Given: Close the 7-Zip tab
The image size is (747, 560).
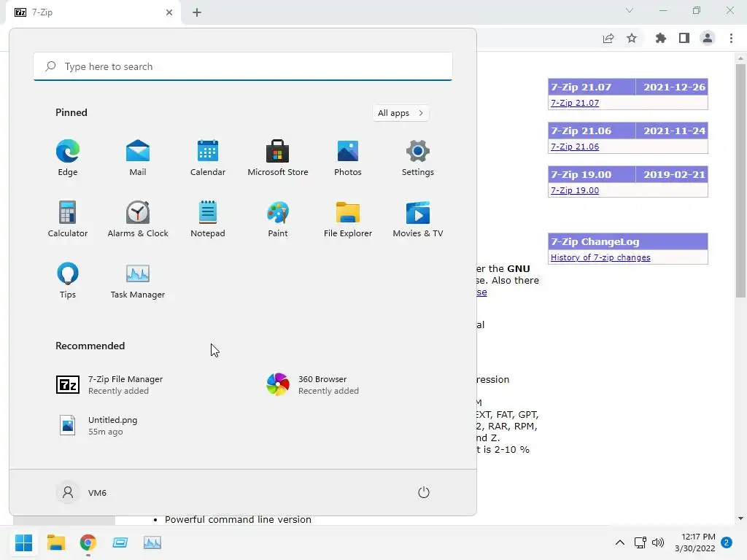Looking at the screenshot, I should click(x=169, y=12).
